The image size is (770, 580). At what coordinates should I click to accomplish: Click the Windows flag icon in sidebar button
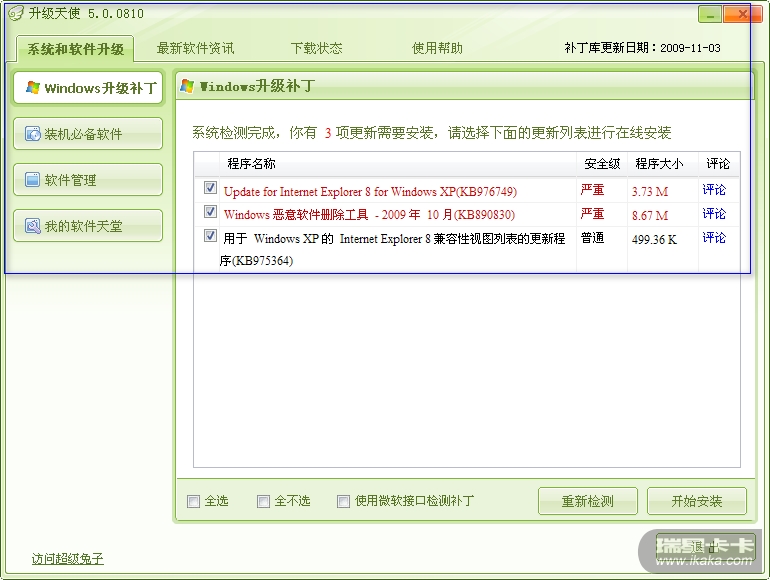pyautogui.click(x=33, y=88)
